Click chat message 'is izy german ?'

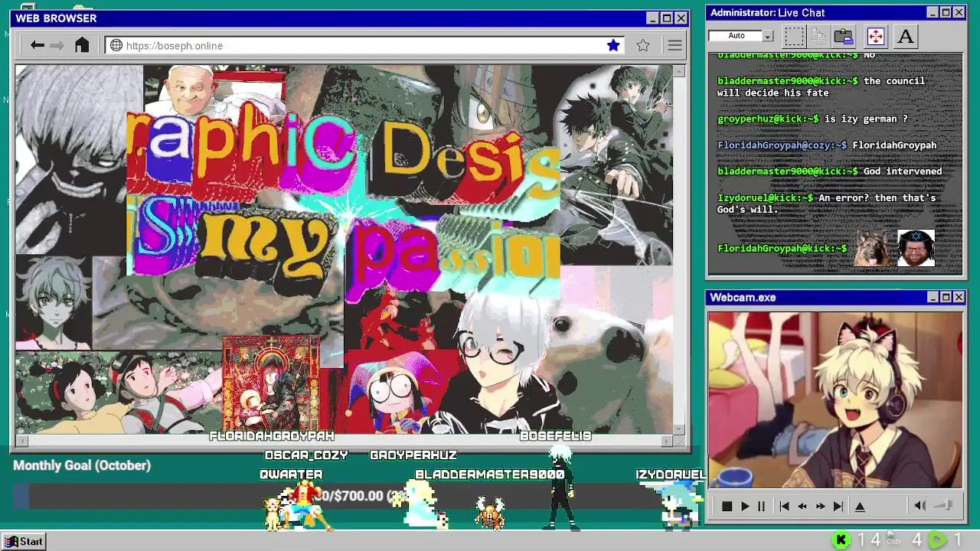pos(866,119)
